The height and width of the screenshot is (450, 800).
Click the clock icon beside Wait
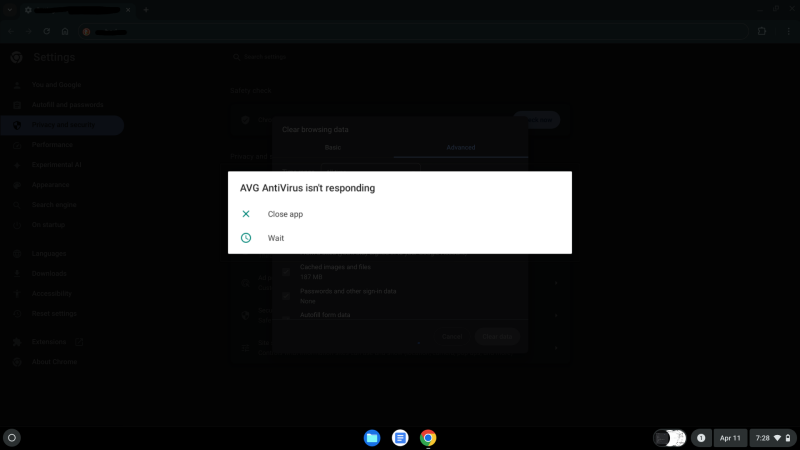(x=246, y=238)
